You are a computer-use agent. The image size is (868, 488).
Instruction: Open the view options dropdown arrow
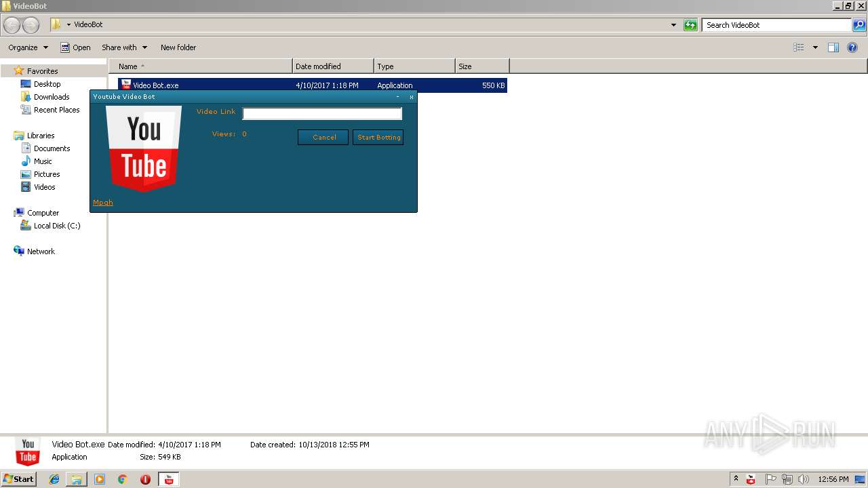coord(815,47)
